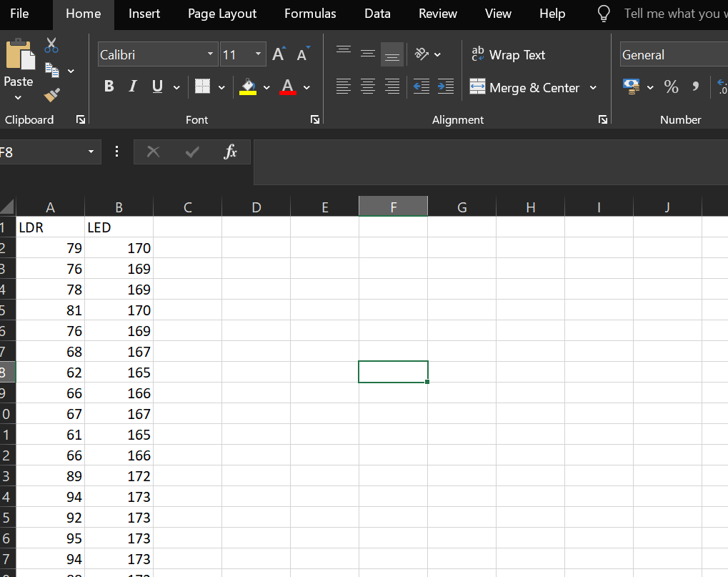Select the Format Painter brush
The width and height of the screenshot is (728, 577).
pyautogui.click(x=52, y=95)
